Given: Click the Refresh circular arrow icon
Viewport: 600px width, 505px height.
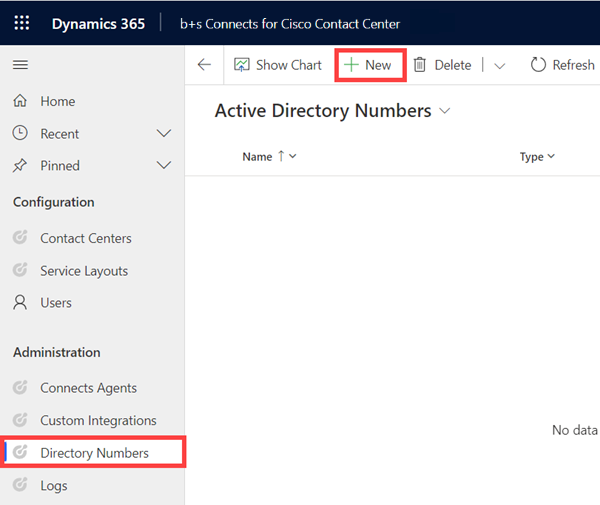Looking at the screenshot, I should coord(538,65).
